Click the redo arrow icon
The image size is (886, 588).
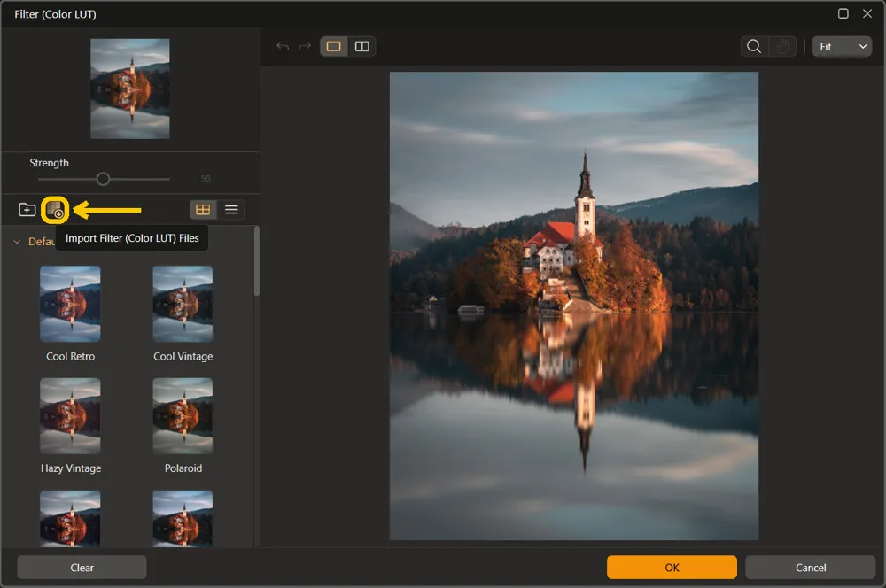[305, 46]
